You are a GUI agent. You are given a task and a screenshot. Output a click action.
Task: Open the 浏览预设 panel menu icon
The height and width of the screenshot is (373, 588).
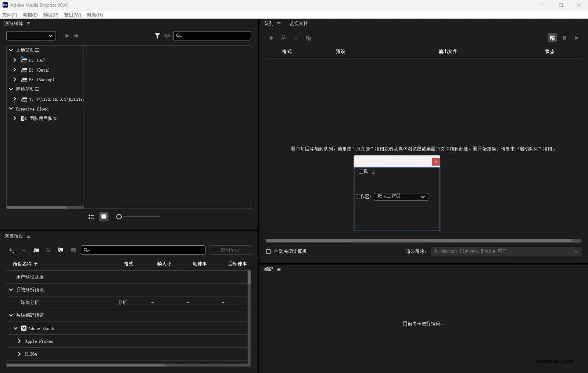(x=28, y=236)
